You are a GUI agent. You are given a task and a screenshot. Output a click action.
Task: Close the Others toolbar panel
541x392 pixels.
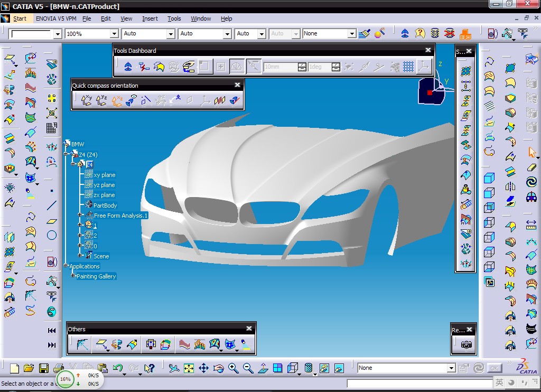(x=249, y=329)
